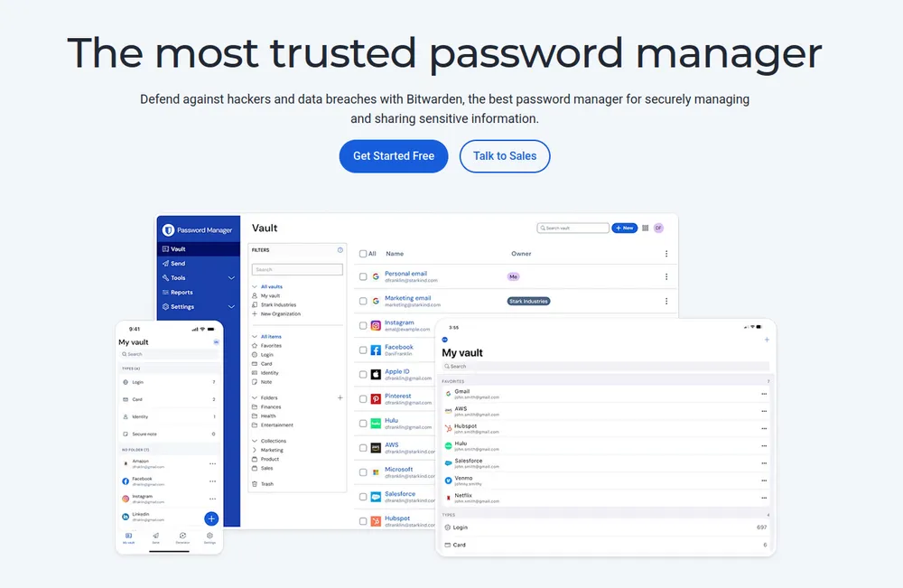Viewport: 903px width, 588px height.
Task: Click the Get Started Free button
Action: pyautogui.click(x=393, y=155)
